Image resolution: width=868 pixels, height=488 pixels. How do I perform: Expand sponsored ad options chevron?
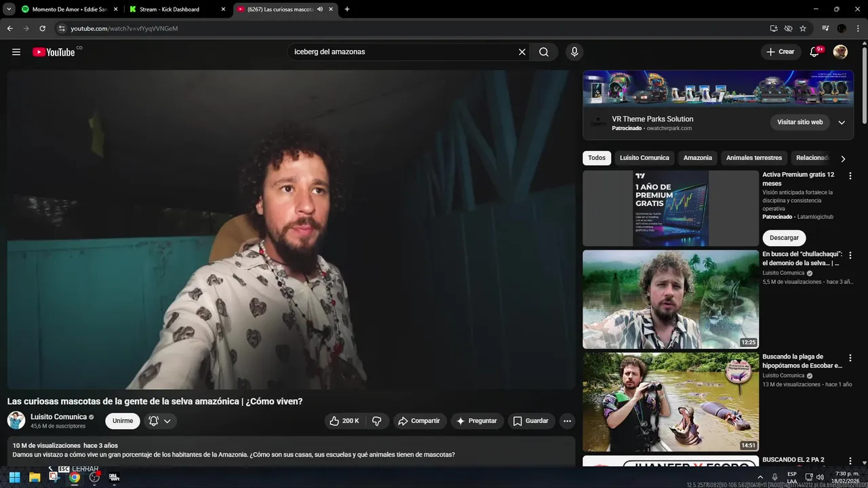[842, 123]
